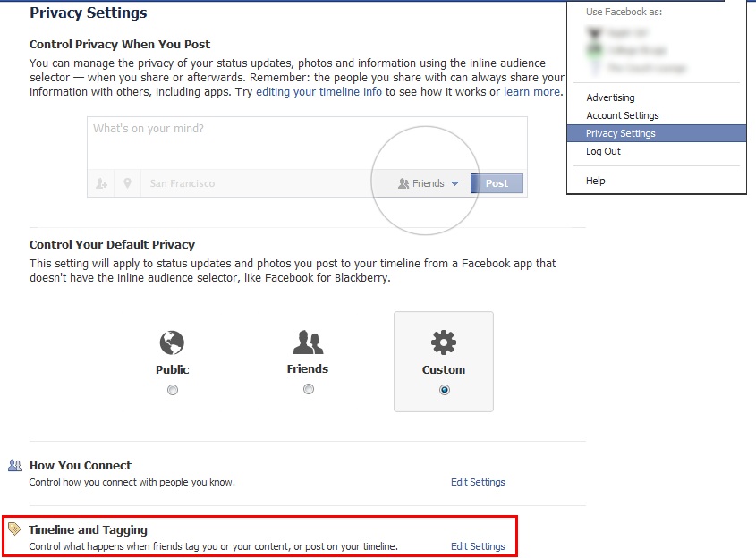
Task: Open Account Settings from the menu
Action: pos(622,115)
